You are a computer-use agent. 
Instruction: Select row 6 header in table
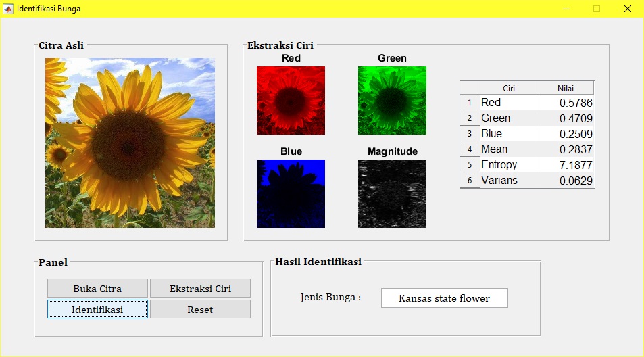470,181
